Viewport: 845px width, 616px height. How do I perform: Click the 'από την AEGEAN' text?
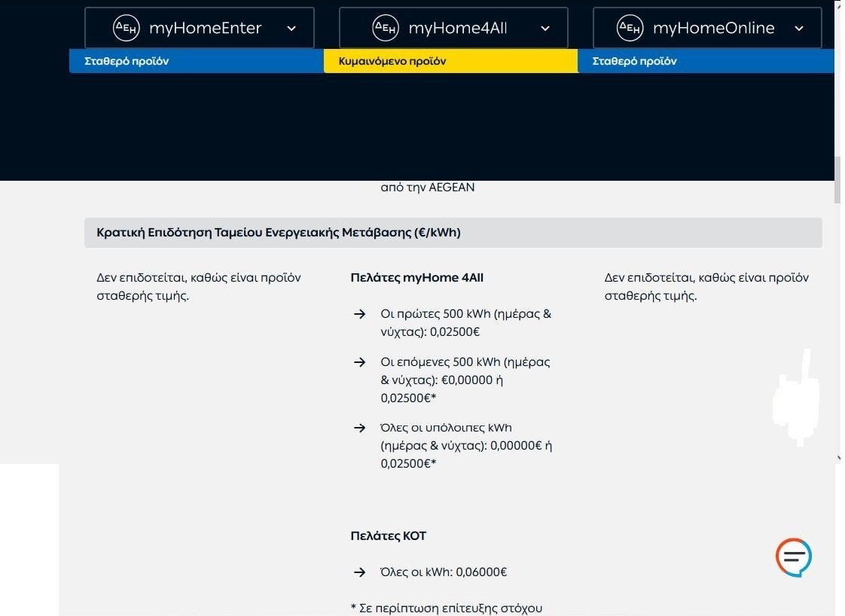point(427,188)
